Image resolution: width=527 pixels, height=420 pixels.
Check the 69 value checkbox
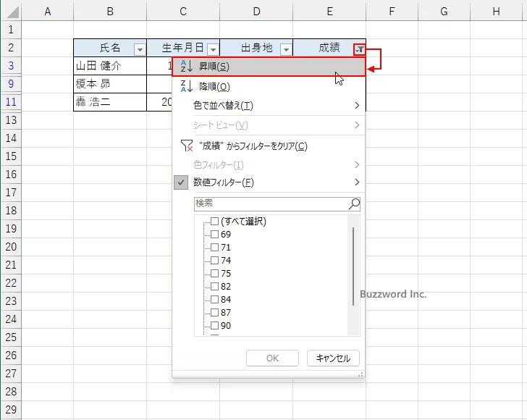(x=214, y=235)
